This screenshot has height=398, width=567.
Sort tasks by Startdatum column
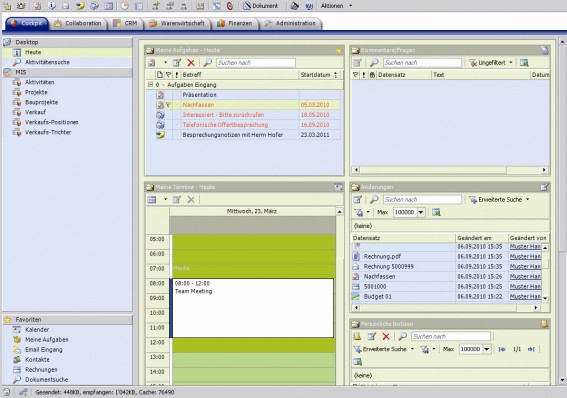(x=320, y=75)
